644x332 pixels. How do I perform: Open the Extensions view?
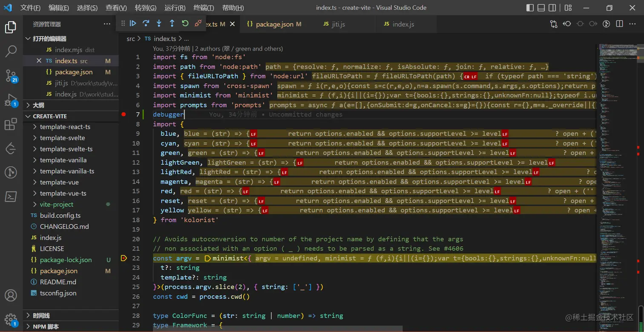click(x=11, y=124)
